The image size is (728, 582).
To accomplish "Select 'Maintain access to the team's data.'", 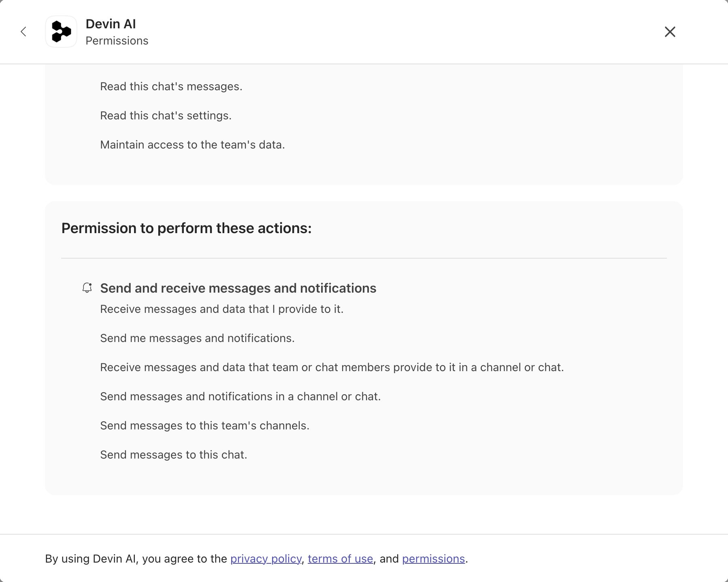I will coord(192,145).
